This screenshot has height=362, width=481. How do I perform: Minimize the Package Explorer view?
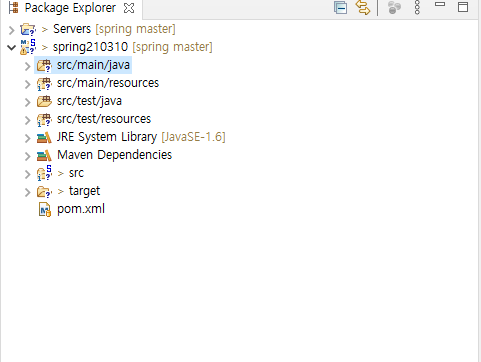440,5
